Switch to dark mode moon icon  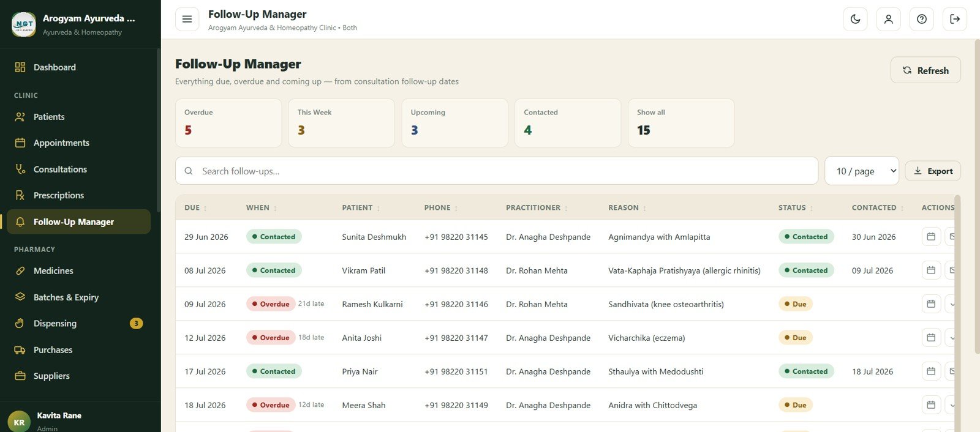click(855, 19)
